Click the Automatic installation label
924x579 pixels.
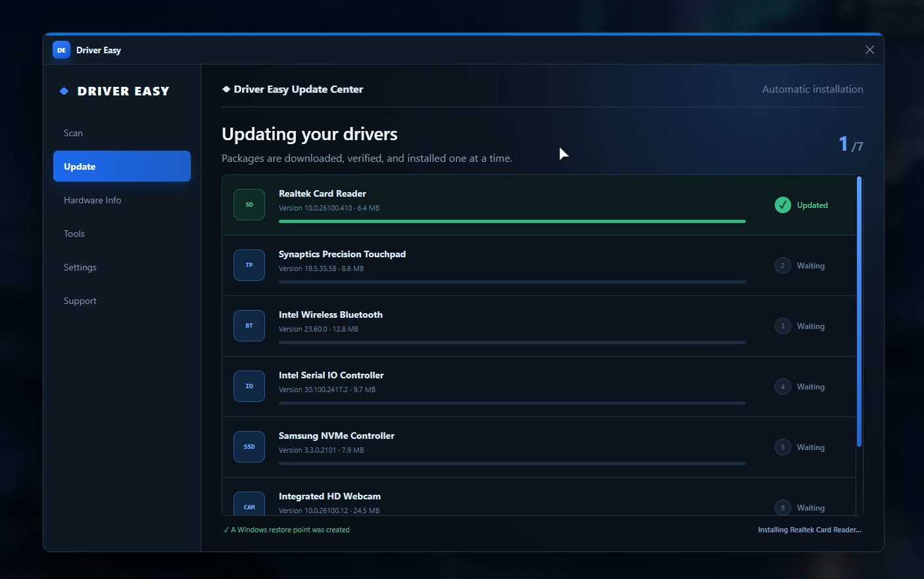[813, 89]
